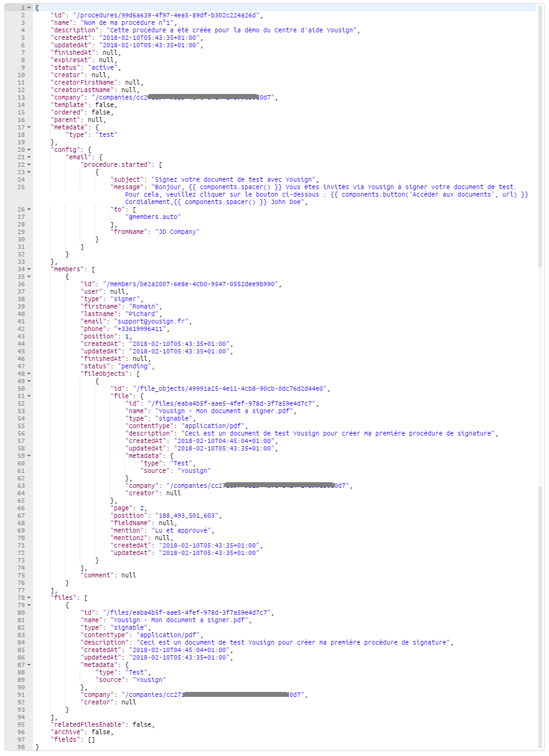
Task: Collapse the "procedure.started" array fold arrow
Action: click(x=29, y=164)
